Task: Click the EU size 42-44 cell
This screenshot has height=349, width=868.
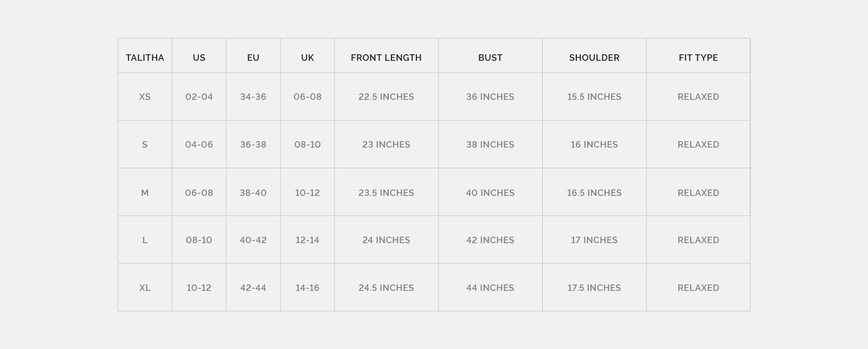Action: (x=253, y=288)
